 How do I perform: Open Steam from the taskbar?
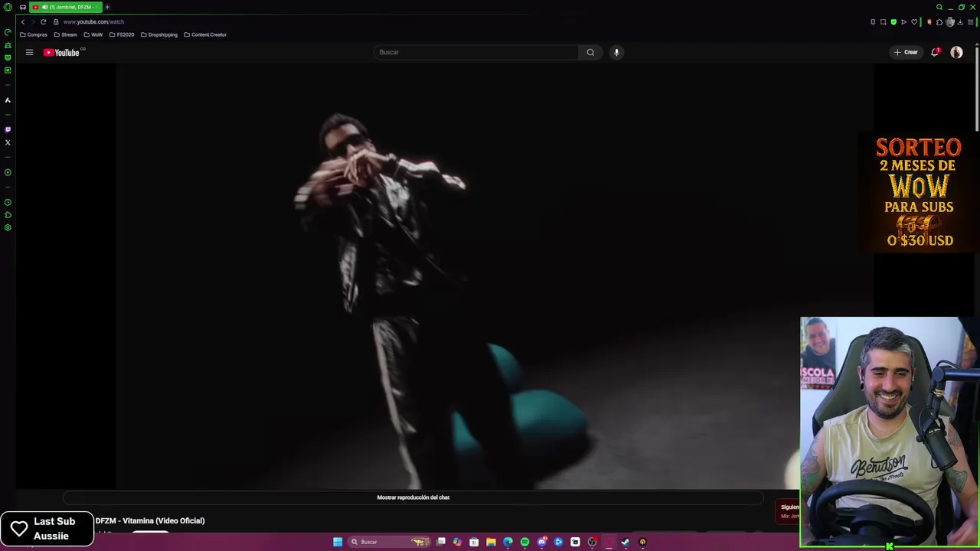[x=626, y=542]
